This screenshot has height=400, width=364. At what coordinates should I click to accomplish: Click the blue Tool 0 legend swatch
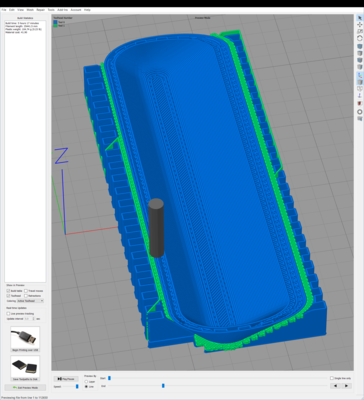(55, 22)
